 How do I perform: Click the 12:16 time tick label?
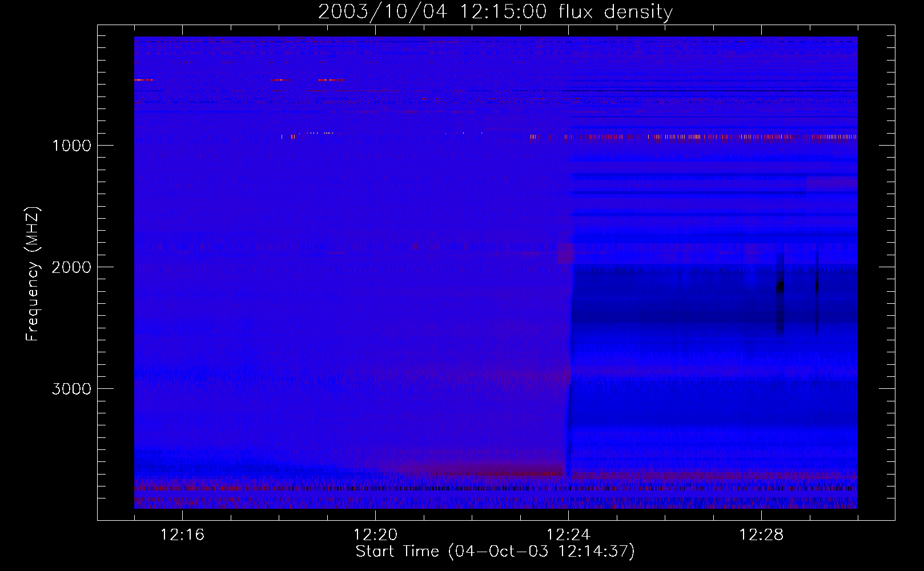click(x=182, y=534)
